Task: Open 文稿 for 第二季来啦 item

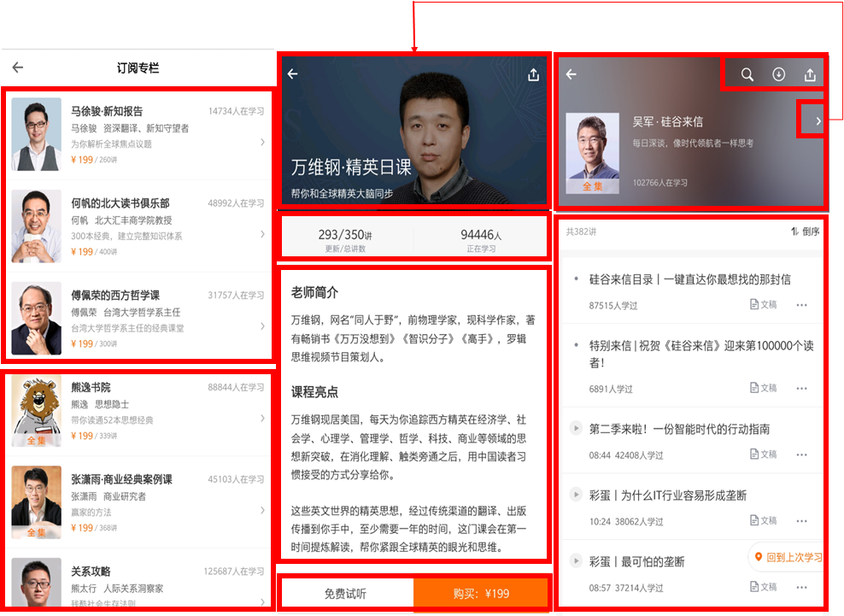Action: coord(763,455)
